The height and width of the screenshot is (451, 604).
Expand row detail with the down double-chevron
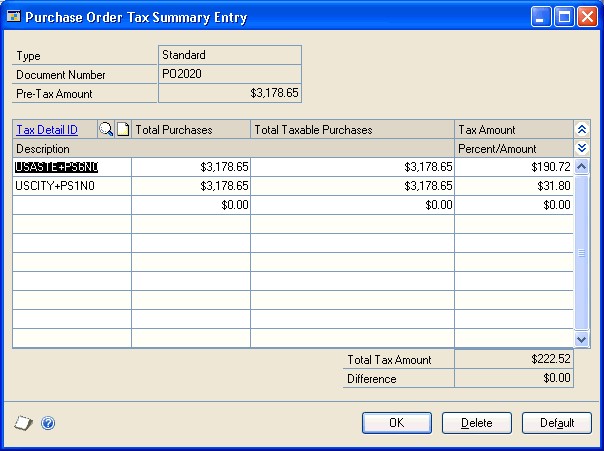tap(582, 148)
